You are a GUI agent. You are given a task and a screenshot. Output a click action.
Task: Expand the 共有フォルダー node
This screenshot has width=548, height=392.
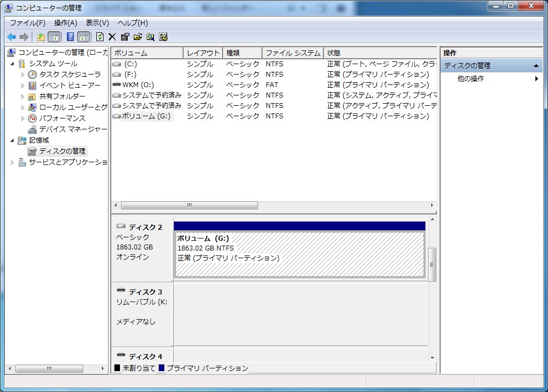point(22,96)
